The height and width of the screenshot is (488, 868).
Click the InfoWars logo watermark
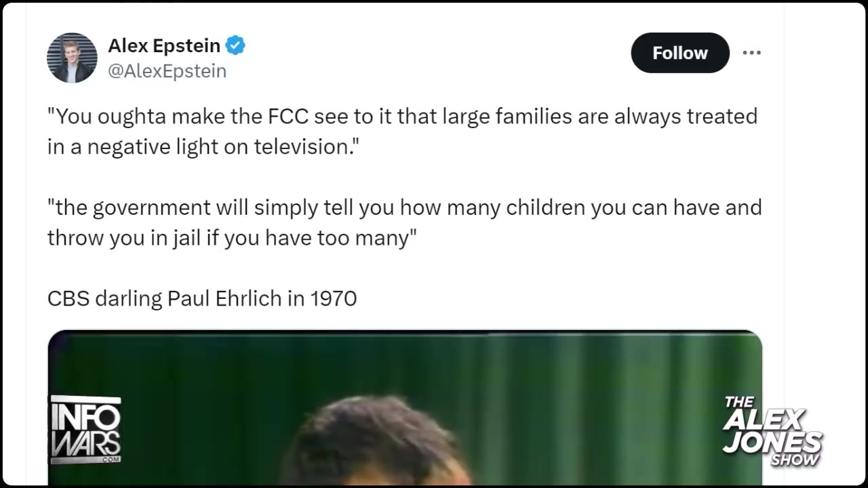[x=85, y=430]
